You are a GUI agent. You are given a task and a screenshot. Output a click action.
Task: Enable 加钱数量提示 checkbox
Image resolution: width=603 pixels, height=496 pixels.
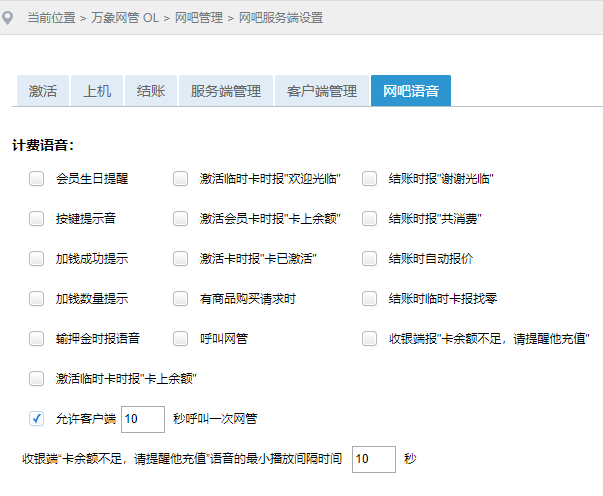coord(37,298)
